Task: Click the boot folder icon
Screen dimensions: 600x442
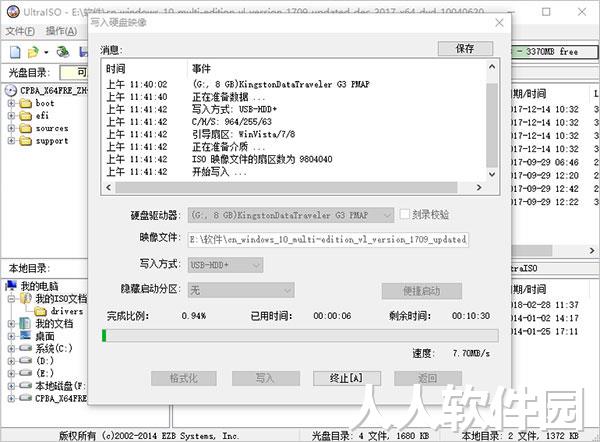Action: click(26, 103)
